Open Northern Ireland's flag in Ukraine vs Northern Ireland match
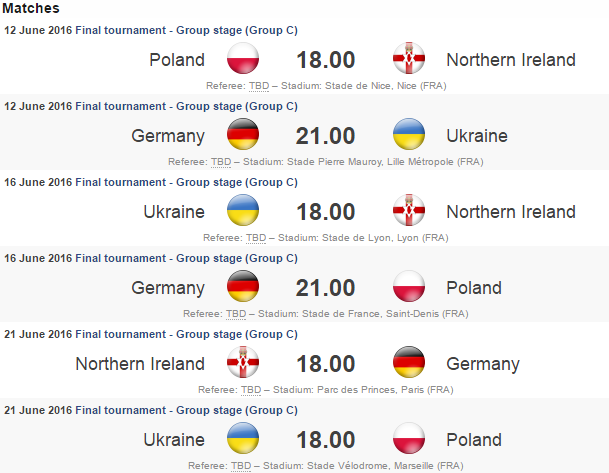The width and height of the screenshot is (609, 473). 410,212
